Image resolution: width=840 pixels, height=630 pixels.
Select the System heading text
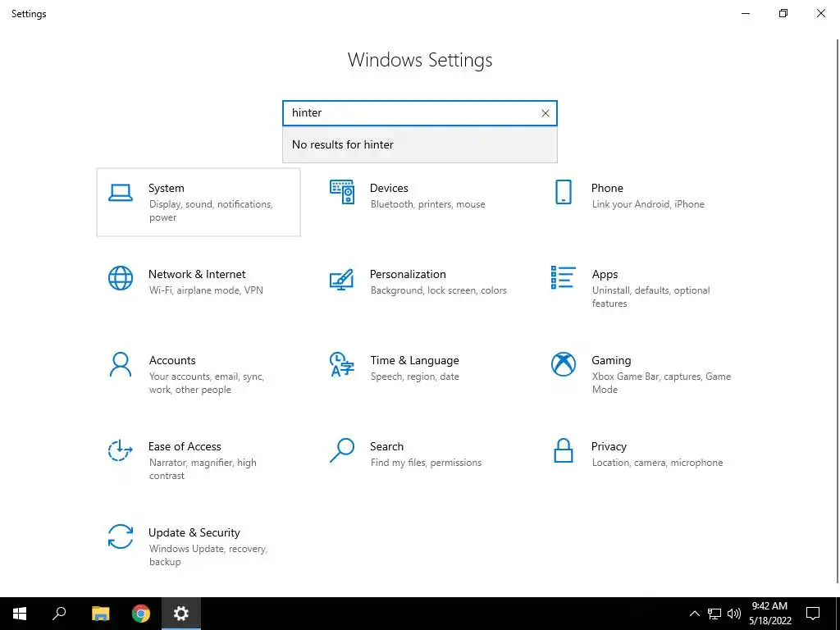[166, 188]
